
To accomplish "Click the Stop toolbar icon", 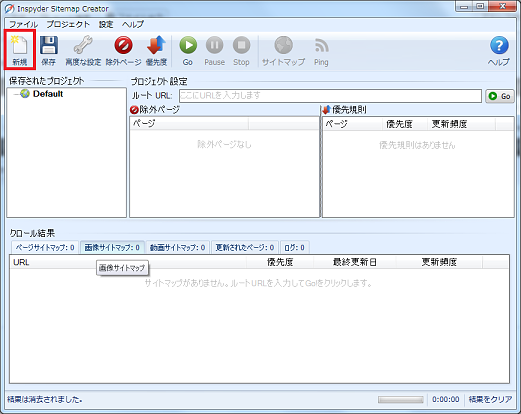I will click(241, 50).
